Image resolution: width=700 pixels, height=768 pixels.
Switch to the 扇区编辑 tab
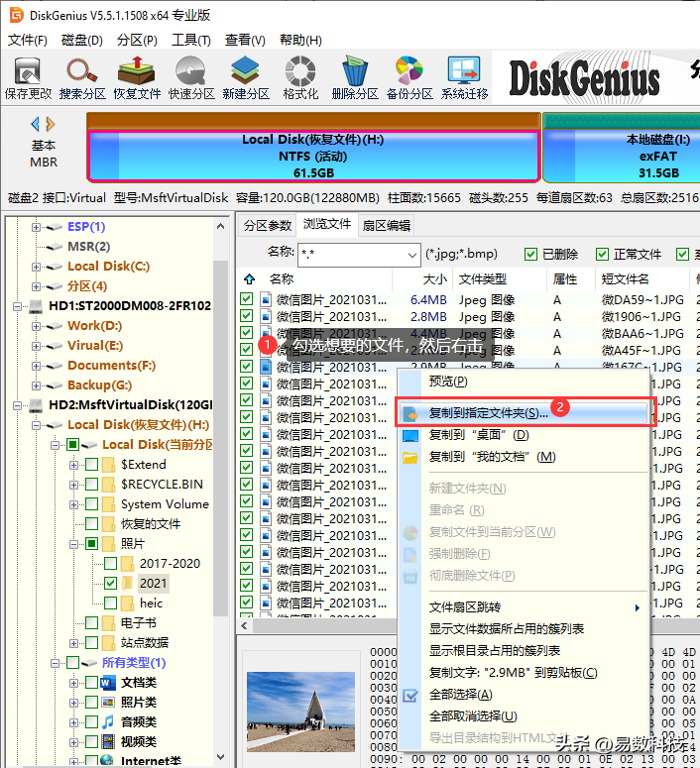387,225
